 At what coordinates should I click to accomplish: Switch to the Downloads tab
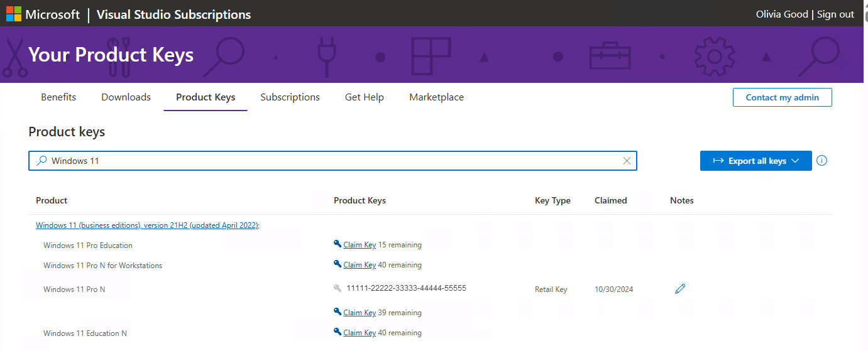click(126, 97)
